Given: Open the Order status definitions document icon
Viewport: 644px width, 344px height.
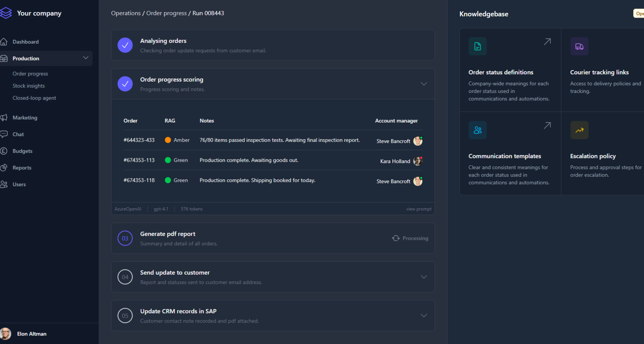Looking at the screenshot, I should tap(477, 47).
